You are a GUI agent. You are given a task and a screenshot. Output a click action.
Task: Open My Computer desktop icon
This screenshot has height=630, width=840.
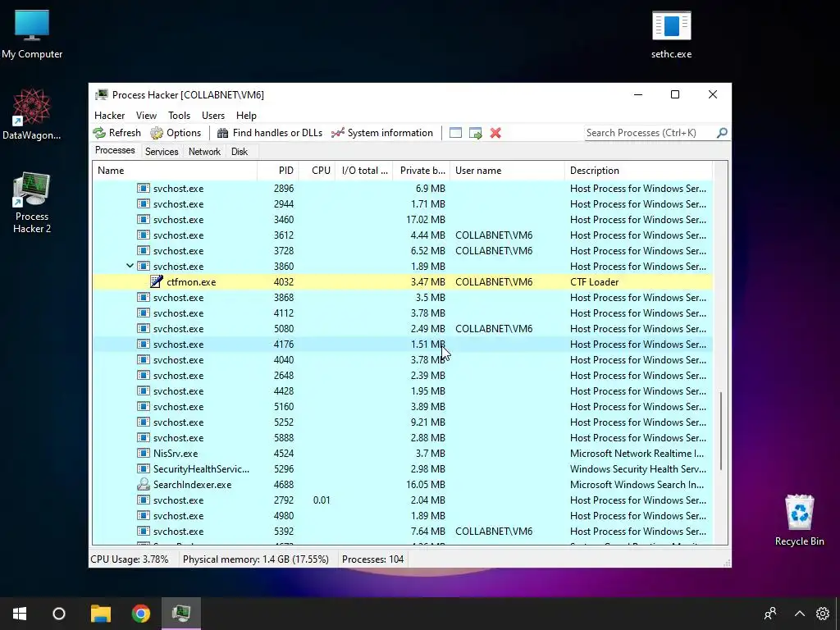click(32, 34)
